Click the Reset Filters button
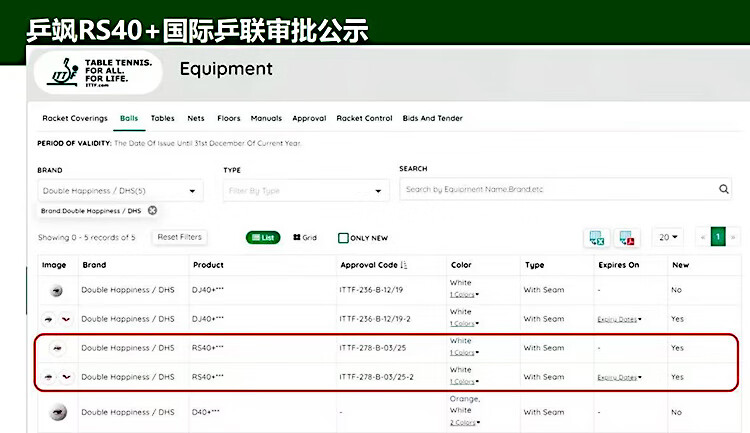Screen dimensions: 750x433 [x=179, y=237]
